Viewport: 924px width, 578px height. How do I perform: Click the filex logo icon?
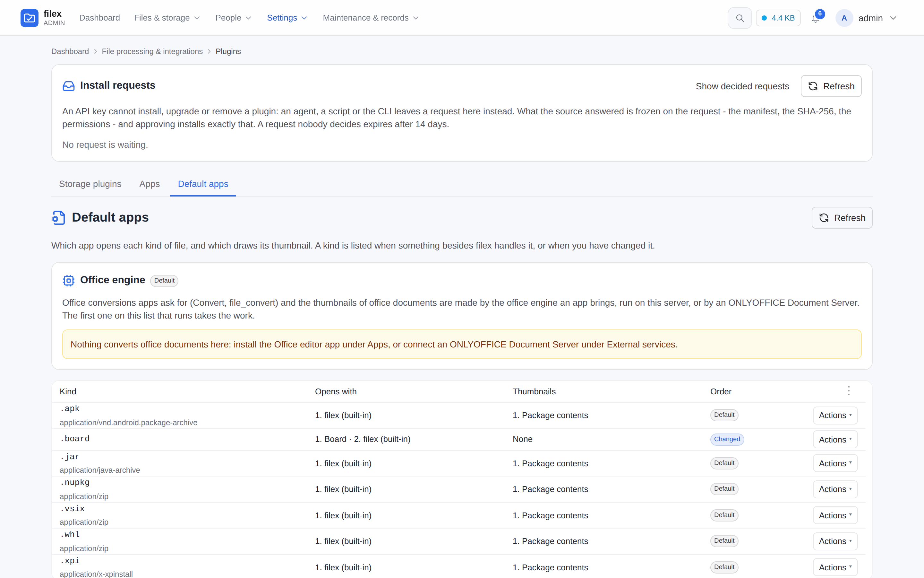tap(30, 18)
